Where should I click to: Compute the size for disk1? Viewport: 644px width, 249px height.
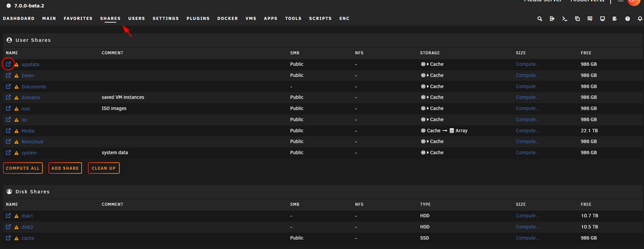(527, 215)
